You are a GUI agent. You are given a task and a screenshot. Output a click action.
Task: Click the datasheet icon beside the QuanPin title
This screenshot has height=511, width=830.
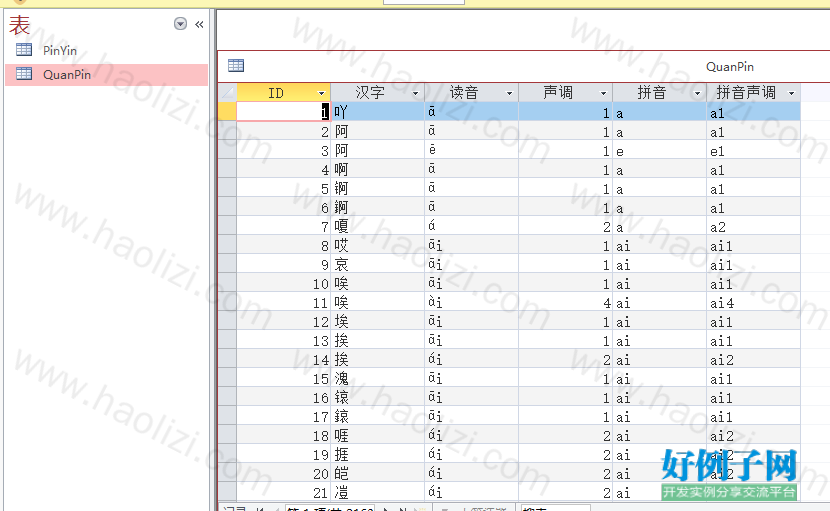(x=236, y=66)
